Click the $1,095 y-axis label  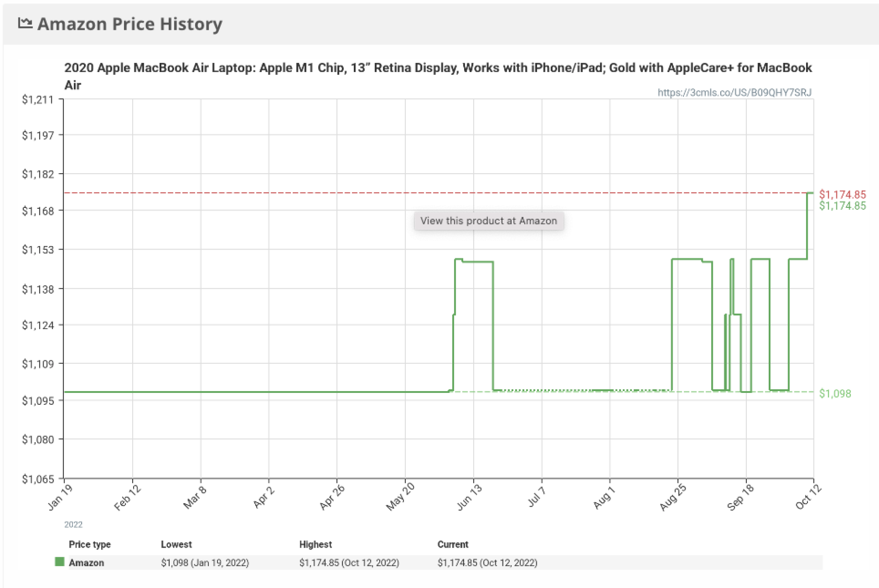[x=38, y=401]
